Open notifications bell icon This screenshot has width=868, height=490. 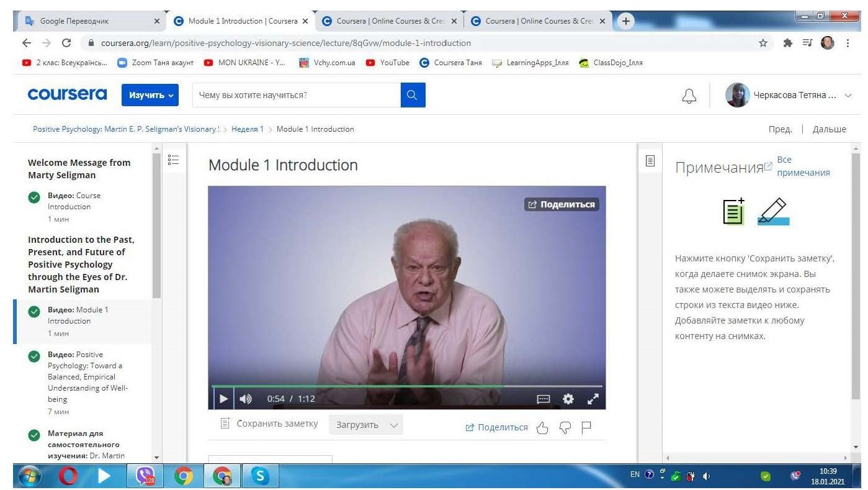(x=689, y=96)
